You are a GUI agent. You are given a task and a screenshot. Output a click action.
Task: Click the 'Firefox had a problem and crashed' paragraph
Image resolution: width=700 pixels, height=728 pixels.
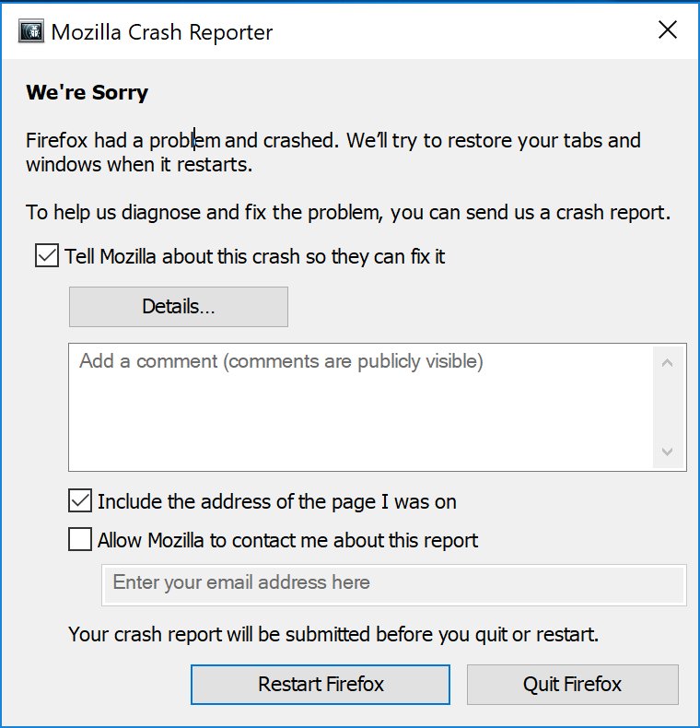tap(332, 153)
